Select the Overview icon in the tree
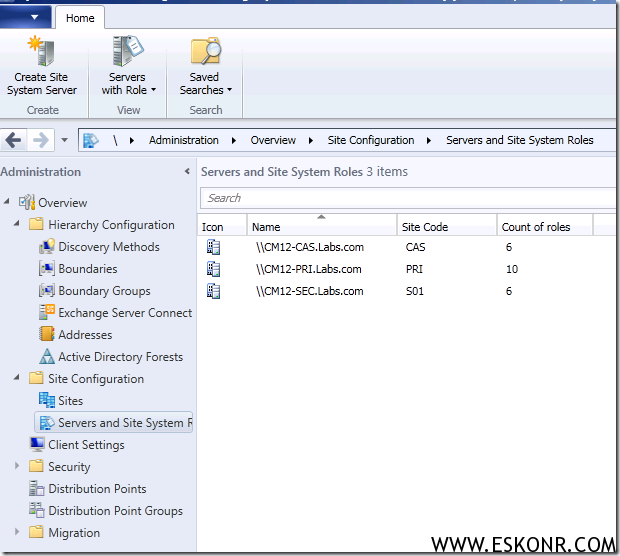620x556 pixels. pyautogui.click(x=27, y=202)
